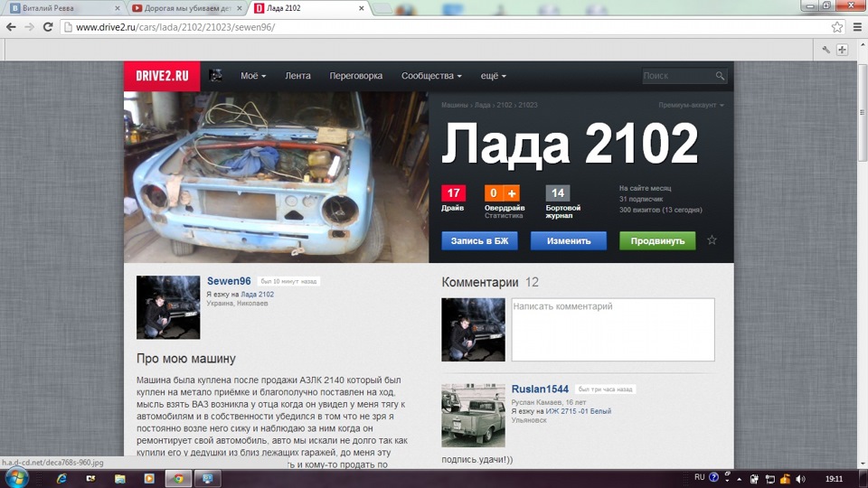Reload the page with the refresh icon
Viewport: 868px width, 488px height.
[x=48, y=26]
